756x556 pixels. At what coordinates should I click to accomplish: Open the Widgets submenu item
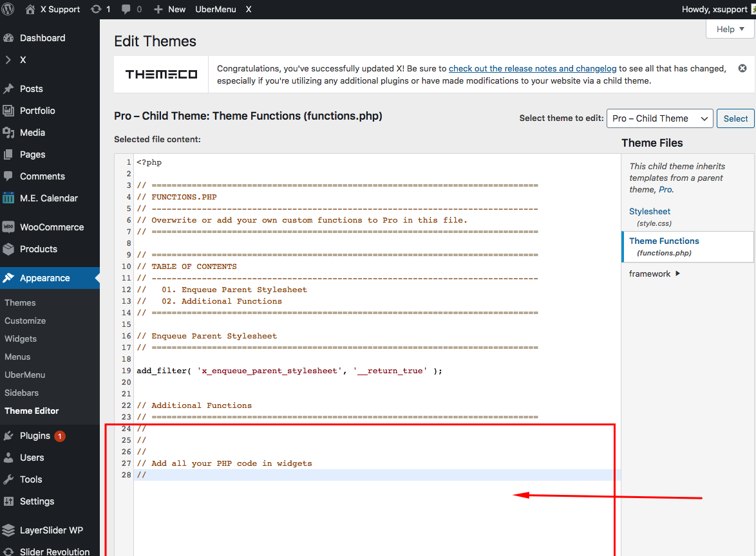[21, 338]
